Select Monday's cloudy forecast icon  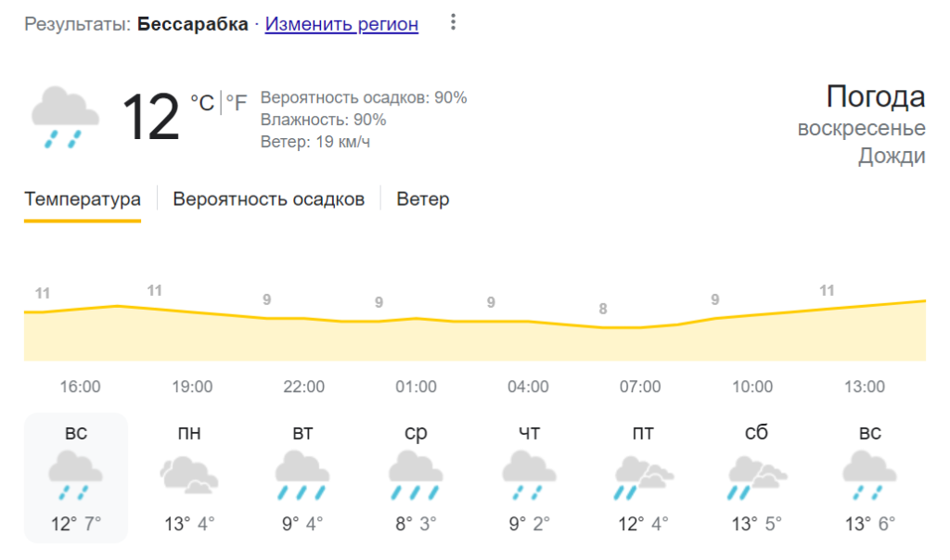pos(189,475)
